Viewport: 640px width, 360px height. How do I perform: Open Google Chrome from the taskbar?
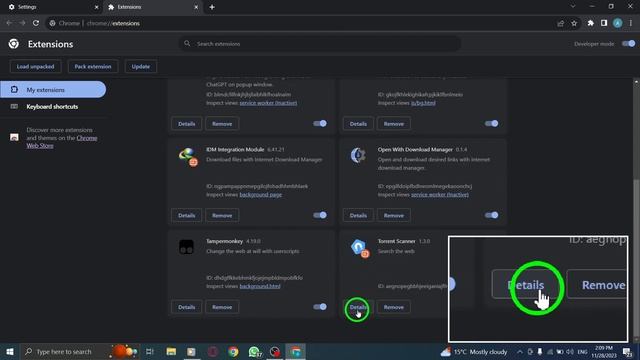(233, 351)
